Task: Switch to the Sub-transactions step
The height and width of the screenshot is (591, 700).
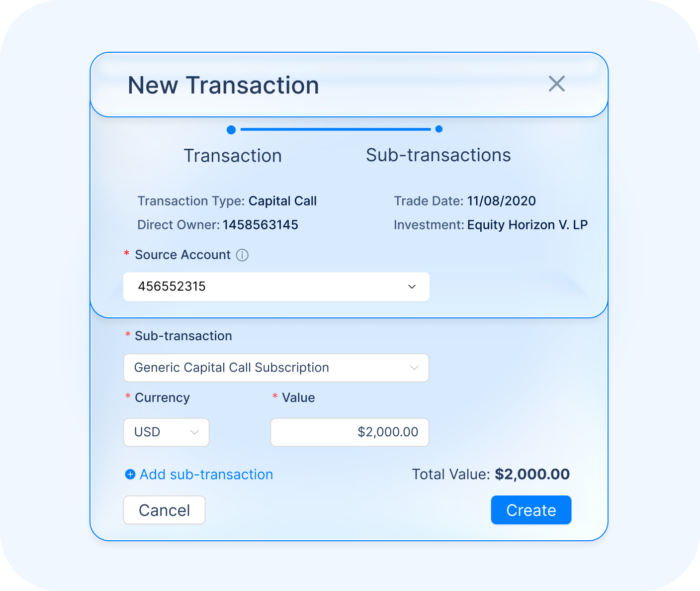Action: pos(438,155)
